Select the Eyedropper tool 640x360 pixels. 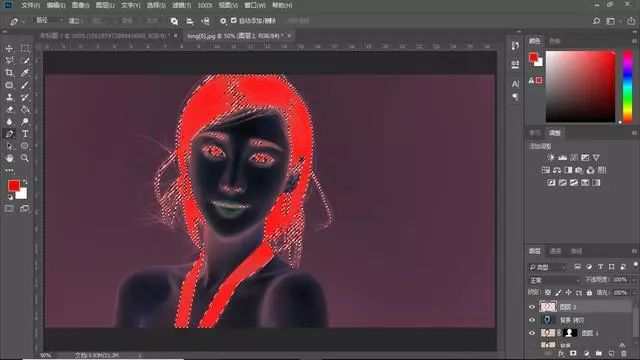[x=25, y=73]
